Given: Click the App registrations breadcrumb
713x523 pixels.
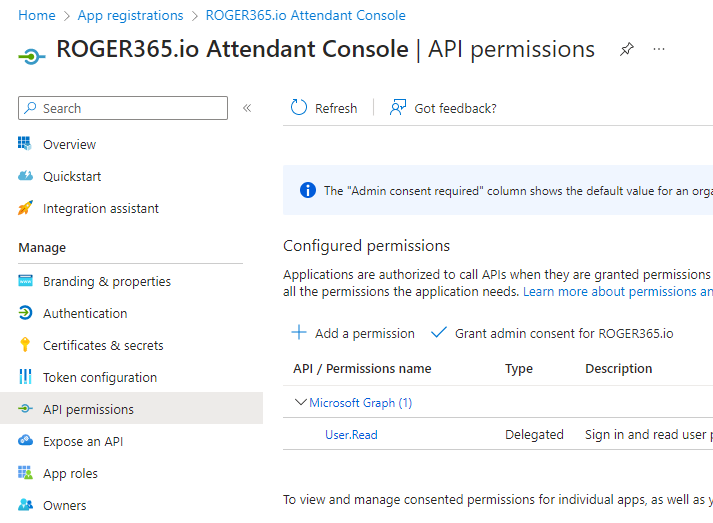Looking at the screenshot, I should pos(130,15).
